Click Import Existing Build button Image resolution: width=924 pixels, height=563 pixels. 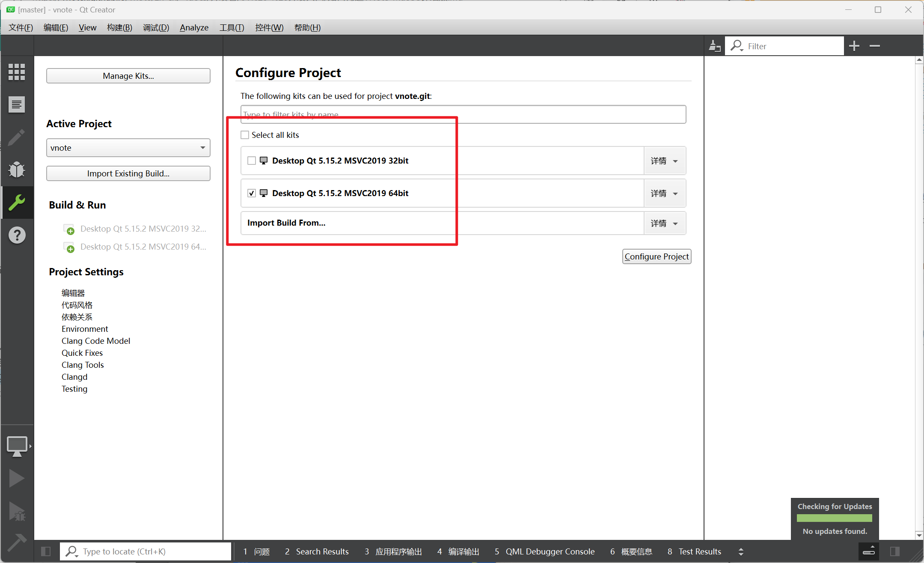(128, 173)
